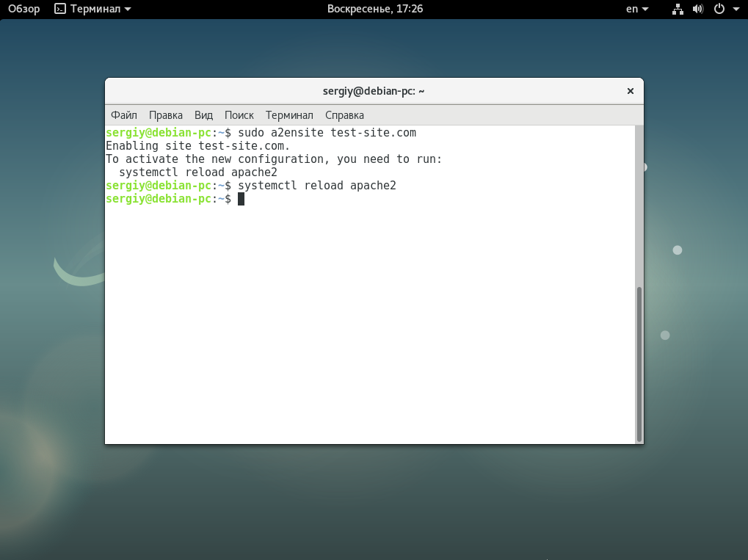Screen dimensions: 748x560
Task: Click the 'systemctl reload apache2' command line
Action: [x=316, y=186]
